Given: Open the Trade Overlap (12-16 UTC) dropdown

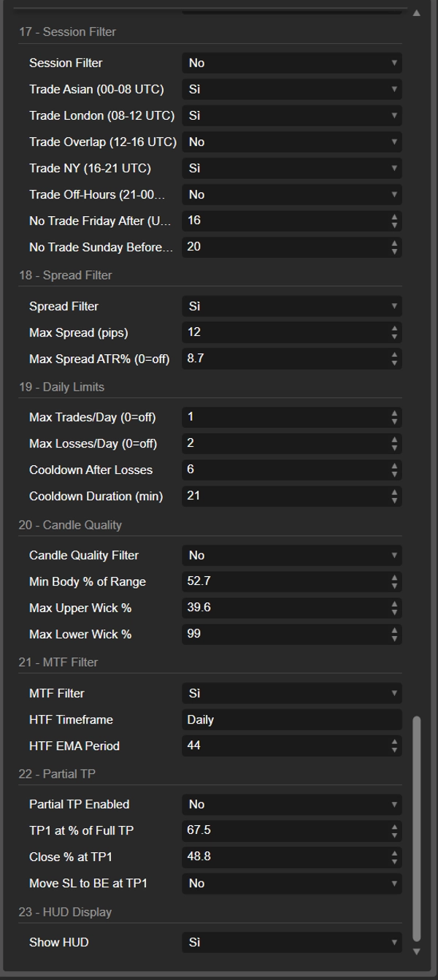Looking at the screenshot, I should [291, 142].
